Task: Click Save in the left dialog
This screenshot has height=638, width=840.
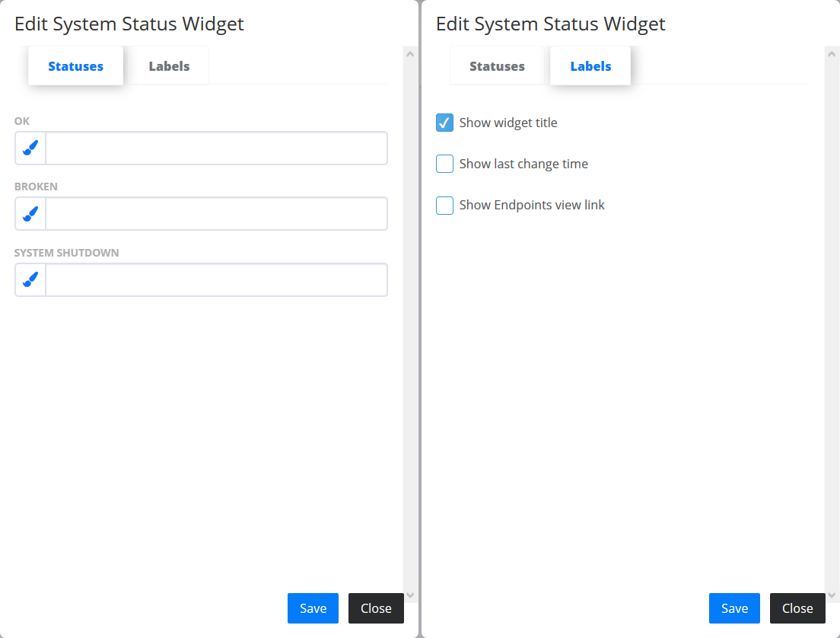Action: tap(313, 608)
